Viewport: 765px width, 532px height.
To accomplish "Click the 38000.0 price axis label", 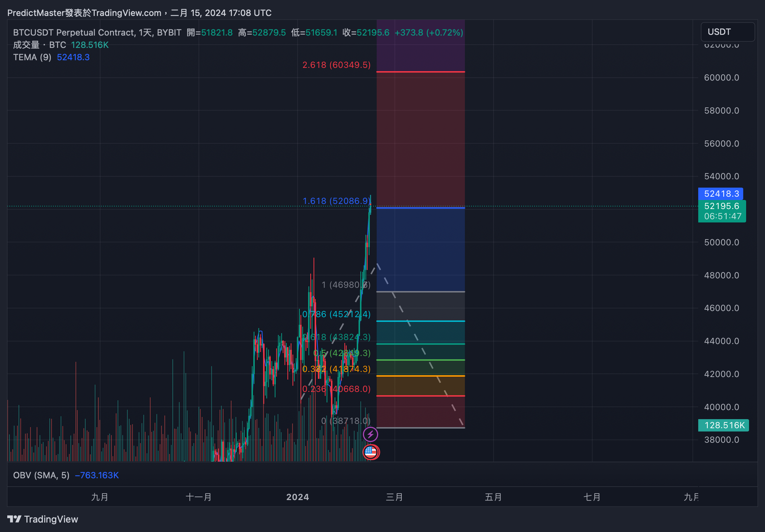I will pyautogui.click(x=721, y=440).
